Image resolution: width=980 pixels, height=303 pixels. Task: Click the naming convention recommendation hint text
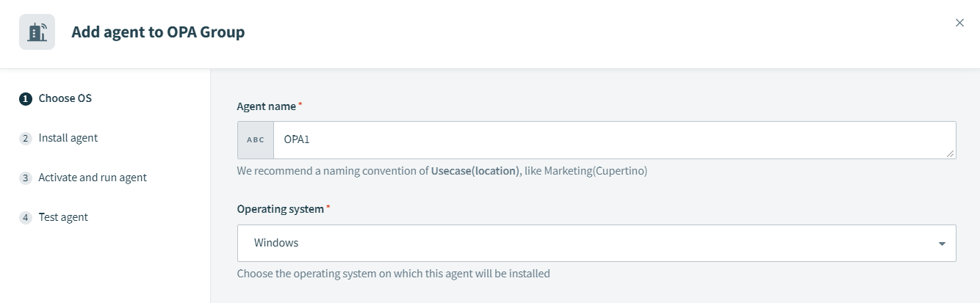coord(442,171)
